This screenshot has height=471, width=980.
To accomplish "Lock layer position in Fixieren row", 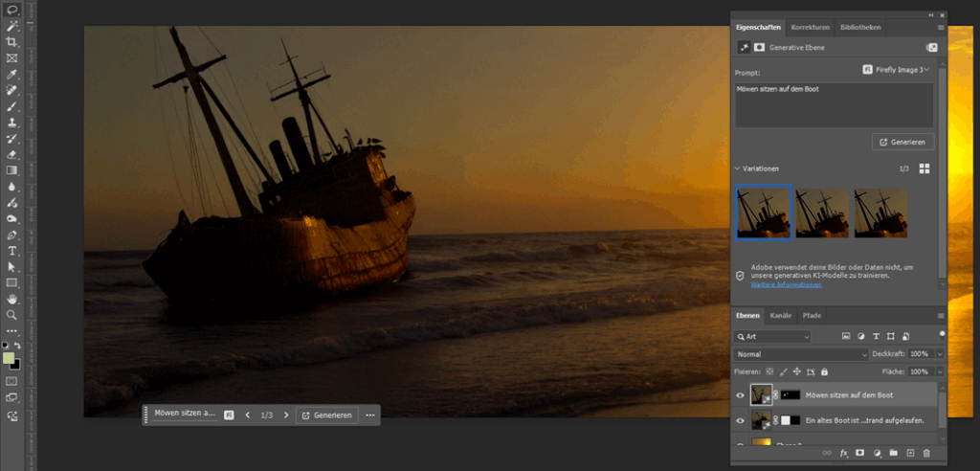I will [x=797, y=371].
